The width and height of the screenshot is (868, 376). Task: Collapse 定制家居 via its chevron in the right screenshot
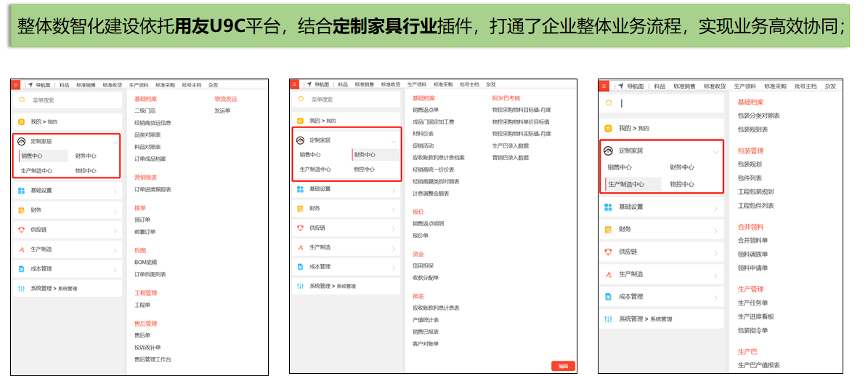tap(715, 151)
